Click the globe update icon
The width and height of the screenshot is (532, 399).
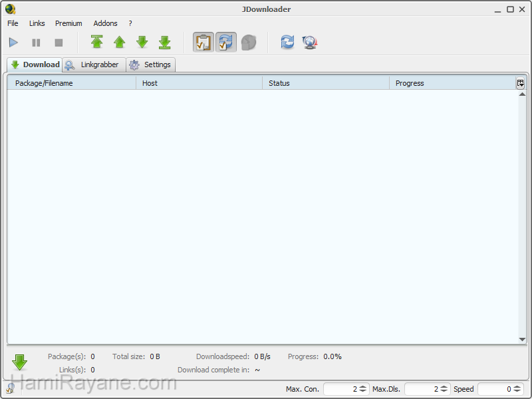click(x=310, y=43)
